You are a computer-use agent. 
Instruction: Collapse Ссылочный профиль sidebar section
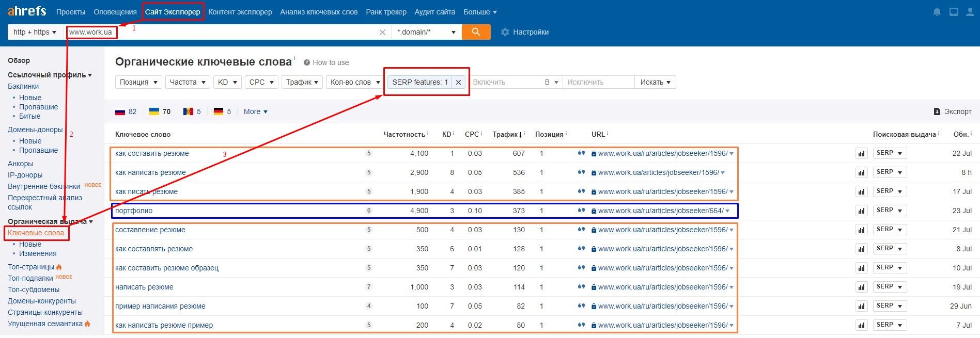[x=50, y=75]
